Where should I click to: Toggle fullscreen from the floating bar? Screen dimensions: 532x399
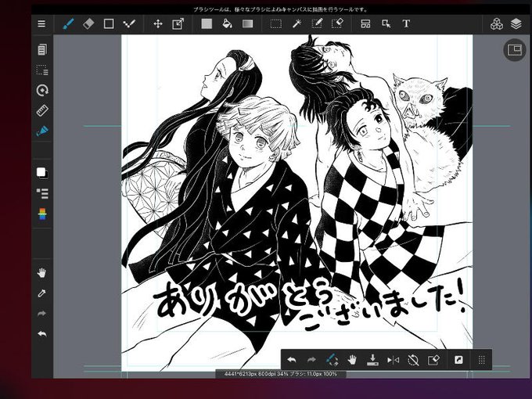(458, 360)
